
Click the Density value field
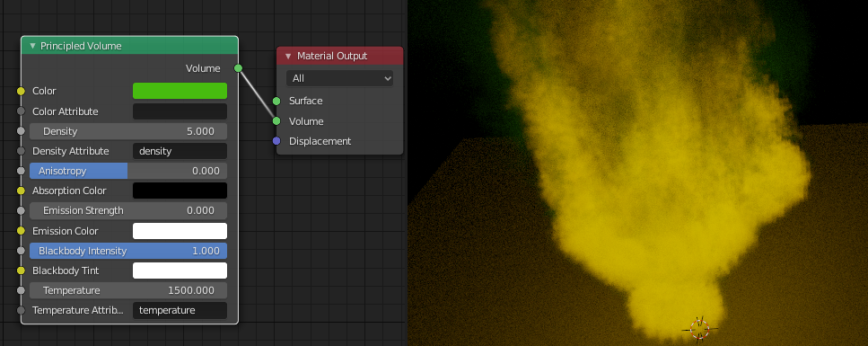[128, 131]
